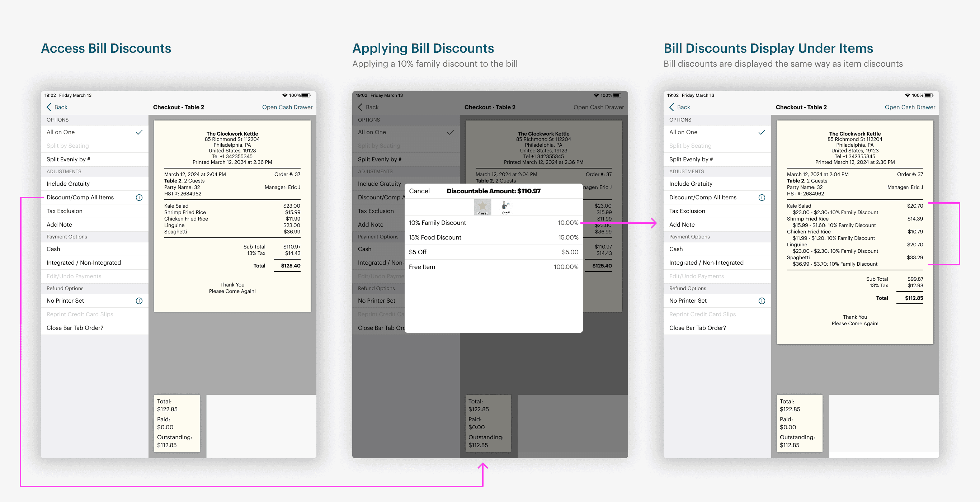Click info icon beside Discount/Comp in right screen
This screenshot has width=980, height=502.
(x=762, y=197)
